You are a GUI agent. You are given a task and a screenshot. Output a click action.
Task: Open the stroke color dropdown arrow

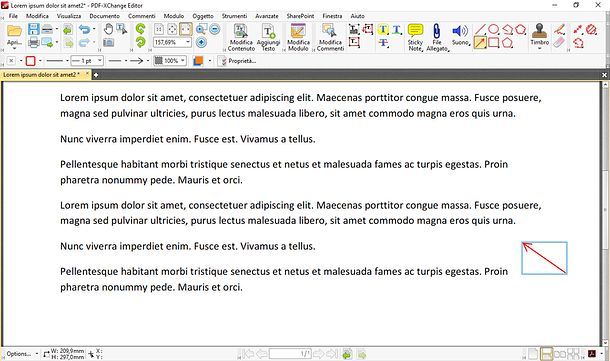click(x=40, y=61)
